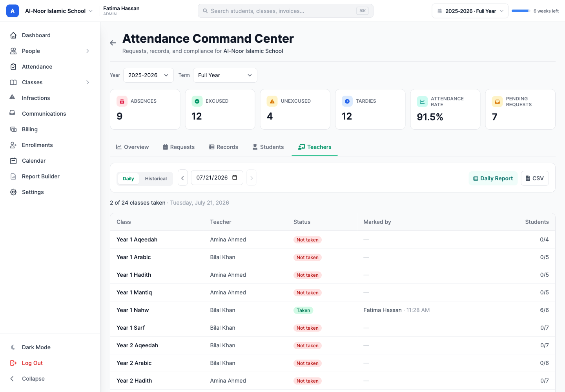This screenshot has width=565, height=392.
Task: Click the back arrow beside the page title
Action: click(x=113, y=43)
